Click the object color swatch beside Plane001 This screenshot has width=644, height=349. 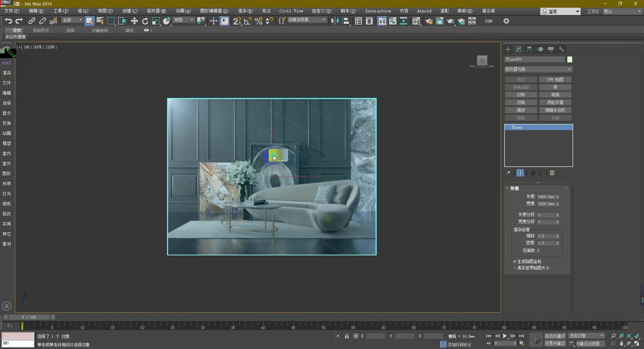click(x=569, y=59)
